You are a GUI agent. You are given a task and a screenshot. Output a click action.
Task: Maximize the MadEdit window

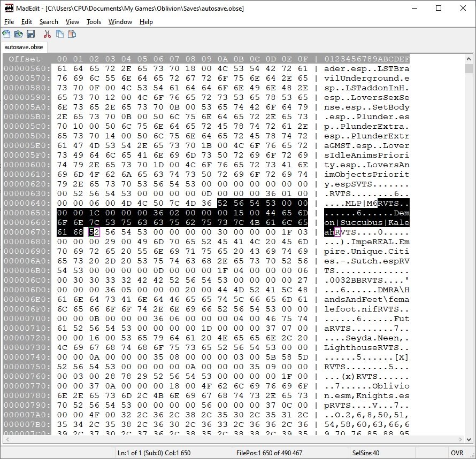(x=439, y=8)
